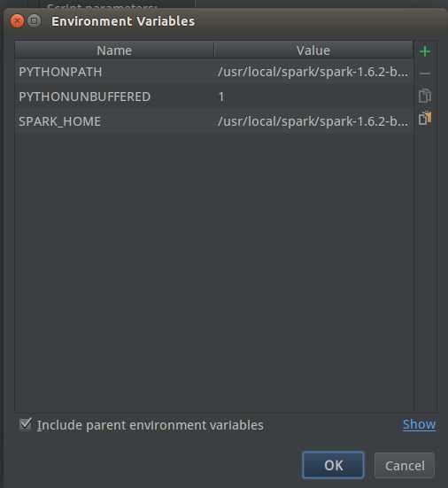
Task: Add a new environment variable with plus icon
Action: click(425, 51)
